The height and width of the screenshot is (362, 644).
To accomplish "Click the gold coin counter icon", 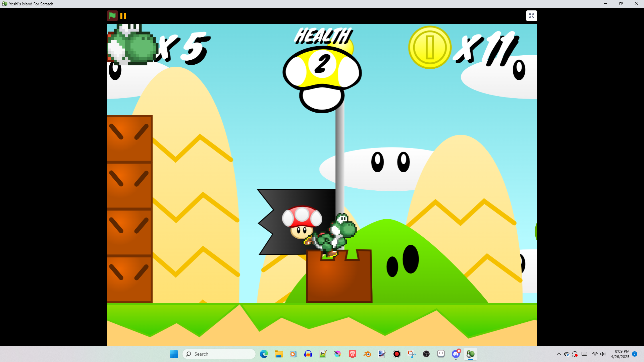I will click(430, 48).
